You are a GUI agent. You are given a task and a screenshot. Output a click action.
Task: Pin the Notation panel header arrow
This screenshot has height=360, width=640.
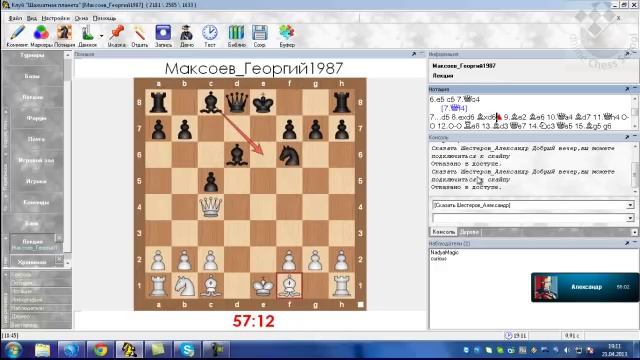tap(627, 89)
